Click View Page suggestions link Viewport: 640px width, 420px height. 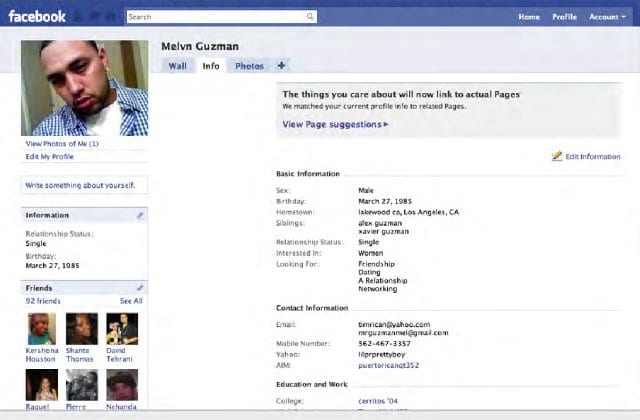click(x=335, y=124)
